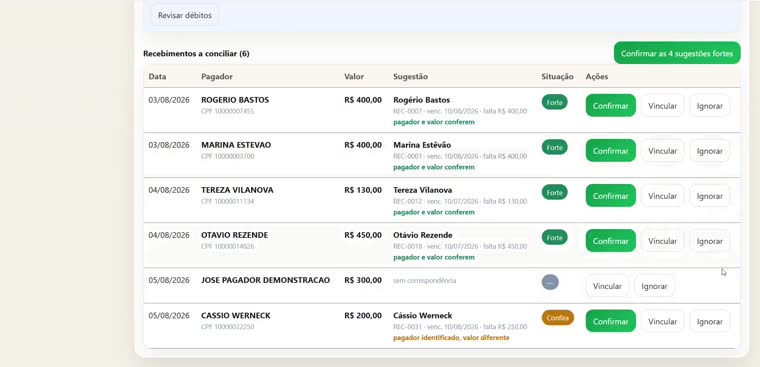The width and height of the screenshot is (760, 367).
Task: Click the REC-0001 reference line
Action: (x=460, y=156)
